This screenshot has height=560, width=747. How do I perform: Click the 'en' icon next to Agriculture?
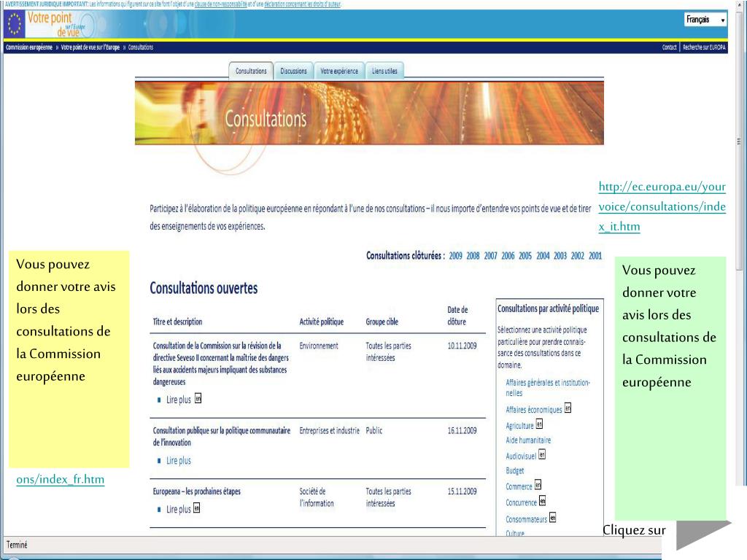pos(539,424)
